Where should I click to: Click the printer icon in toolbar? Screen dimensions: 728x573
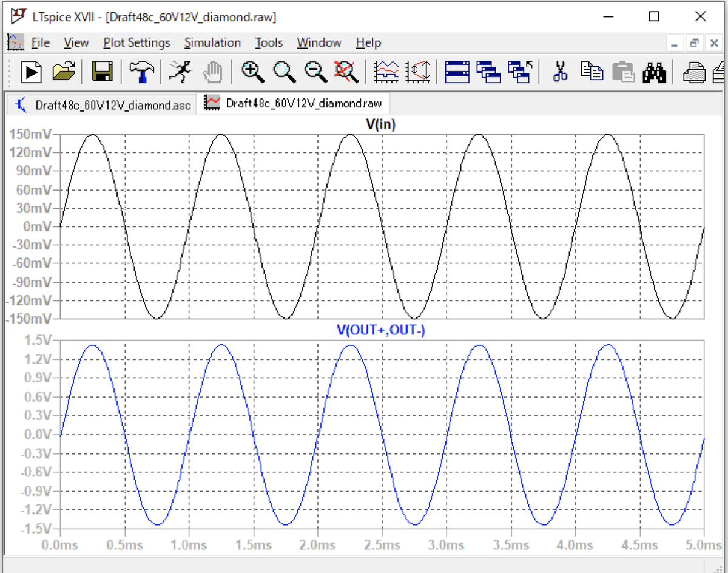coord(694,72)
